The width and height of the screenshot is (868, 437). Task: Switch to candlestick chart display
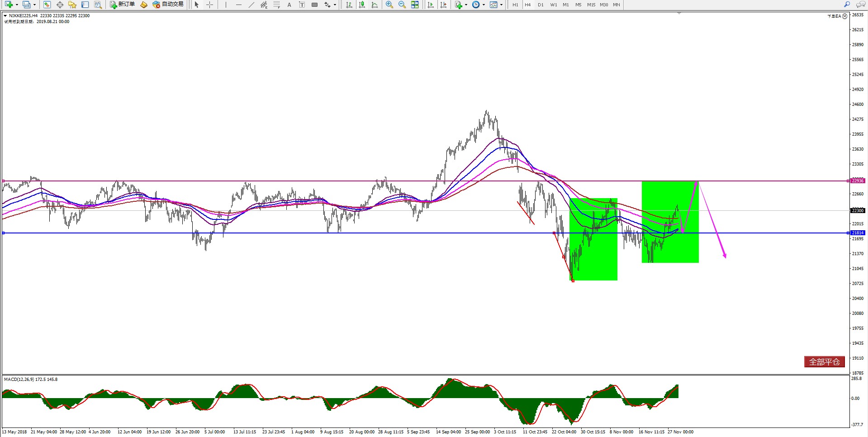pos(362,5)
